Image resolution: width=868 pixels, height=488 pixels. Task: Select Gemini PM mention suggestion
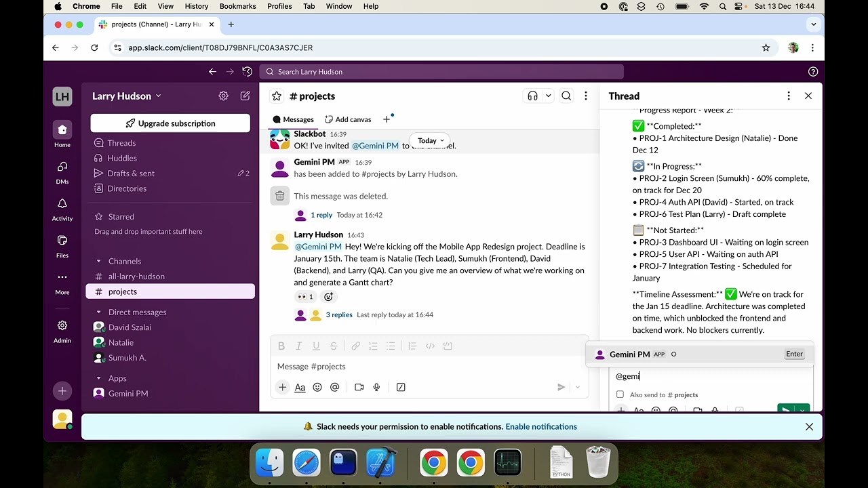(699, 354)
